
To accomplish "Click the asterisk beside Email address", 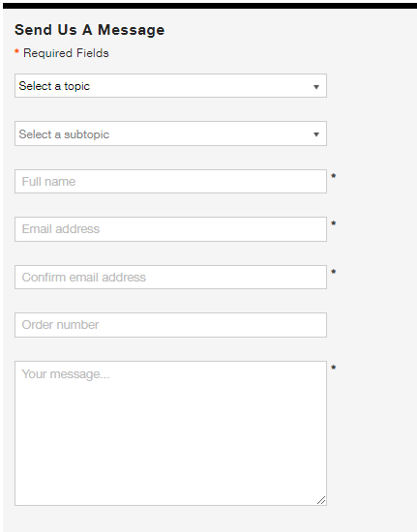I will [x=334, y=223].
